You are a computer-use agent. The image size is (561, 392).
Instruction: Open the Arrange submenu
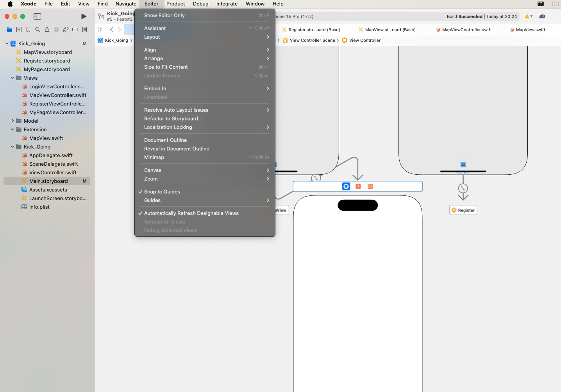(205, 59)
